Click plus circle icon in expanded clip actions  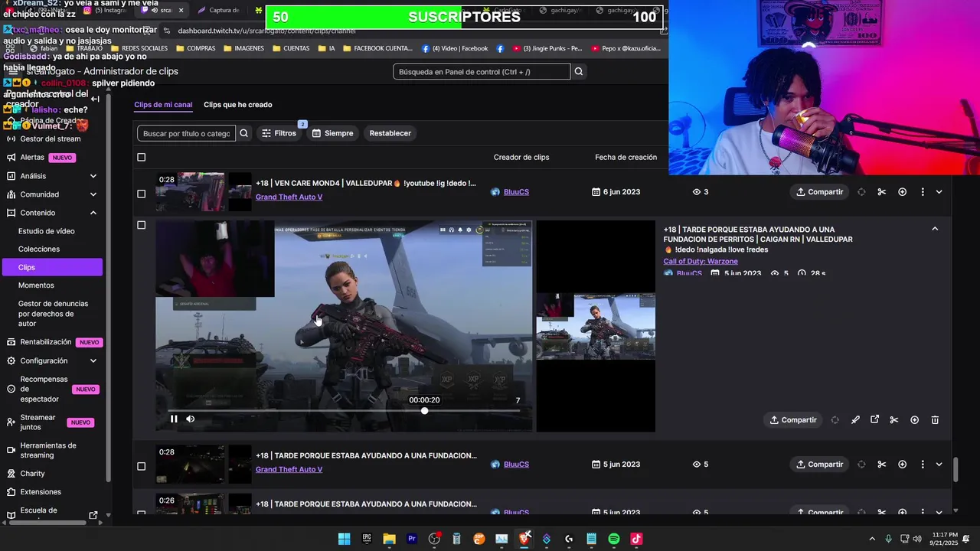[x=914, y=420]
